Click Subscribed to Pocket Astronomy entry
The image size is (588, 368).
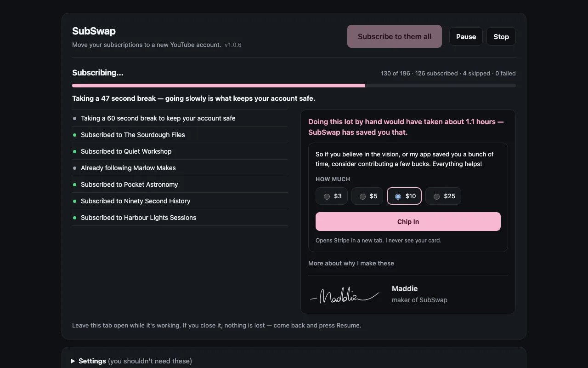tap(180, 184)
